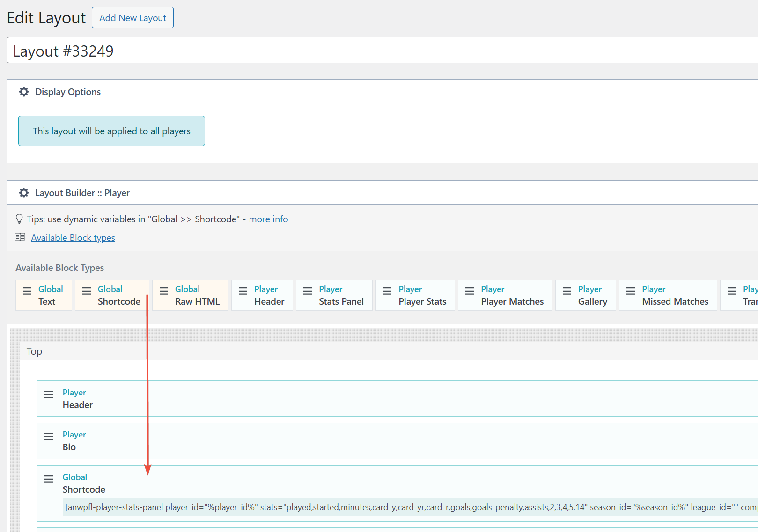The height and width of the screenshot is (532, 758).
Task: Grab handle icon of Global Raw HTML block
Action: 164,291
